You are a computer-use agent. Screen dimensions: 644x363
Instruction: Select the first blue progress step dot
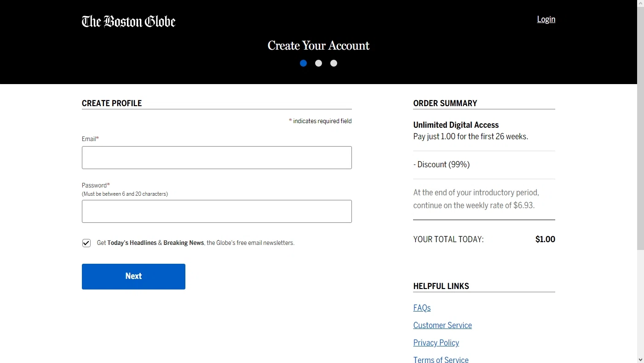(x=303, y=63)
